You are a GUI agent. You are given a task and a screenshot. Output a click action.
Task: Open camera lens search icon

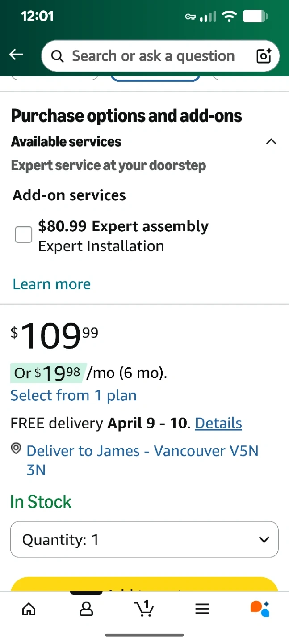click(264, 56)
